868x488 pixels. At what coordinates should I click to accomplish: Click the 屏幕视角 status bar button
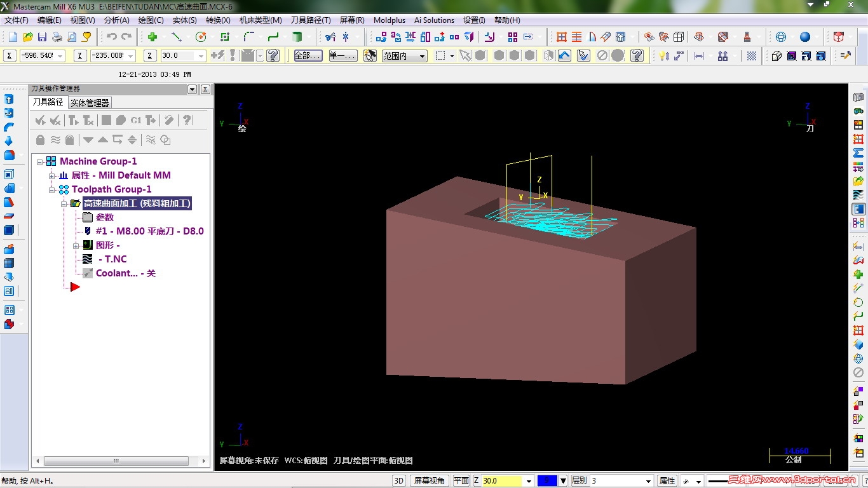pyautogui.click(x=430, y=481)
